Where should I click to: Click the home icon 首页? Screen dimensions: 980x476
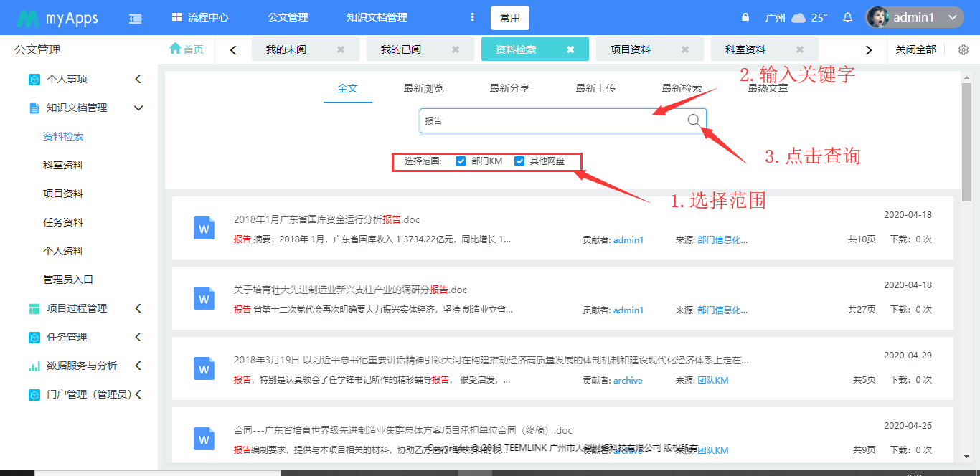tap(186, 49)
